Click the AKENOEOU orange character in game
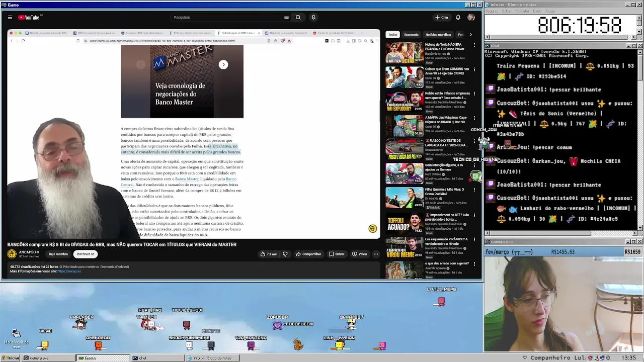This screenshot has width=644, height=362. coord(98,345)
